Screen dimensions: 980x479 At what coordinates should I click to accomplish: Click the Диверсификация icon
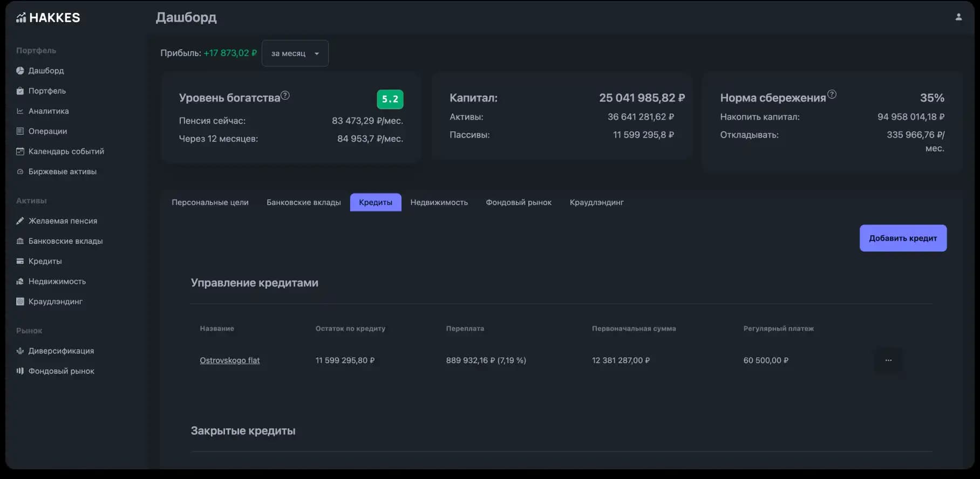20,351
